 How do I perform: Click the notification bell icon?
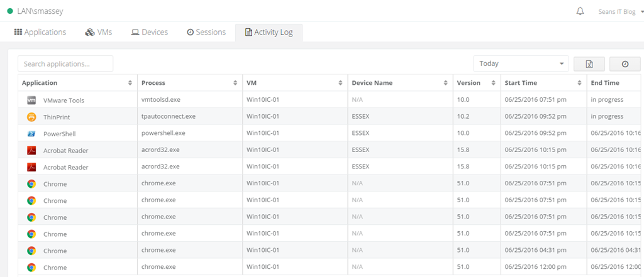[x=580, y=11]
